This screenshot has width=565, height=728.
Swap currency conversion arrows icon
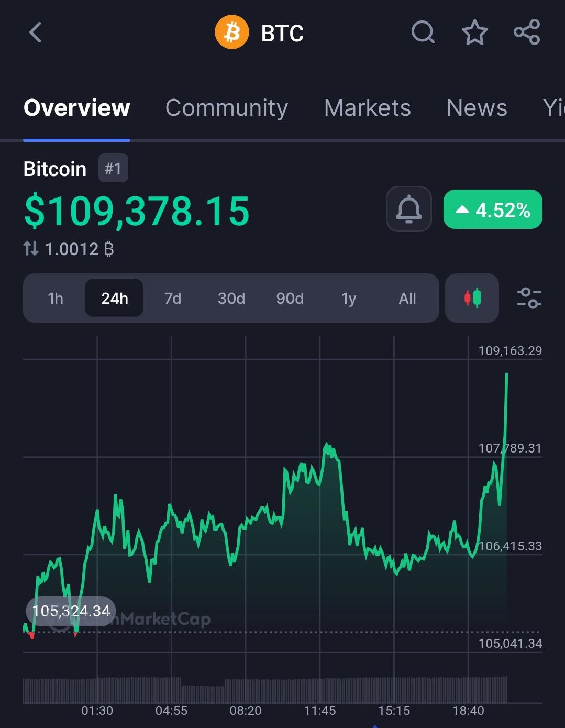[31, 248]
